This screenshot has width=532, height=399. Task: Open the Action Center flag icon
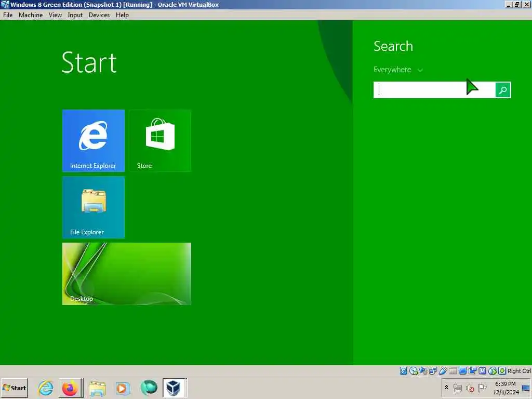[482, 388]
